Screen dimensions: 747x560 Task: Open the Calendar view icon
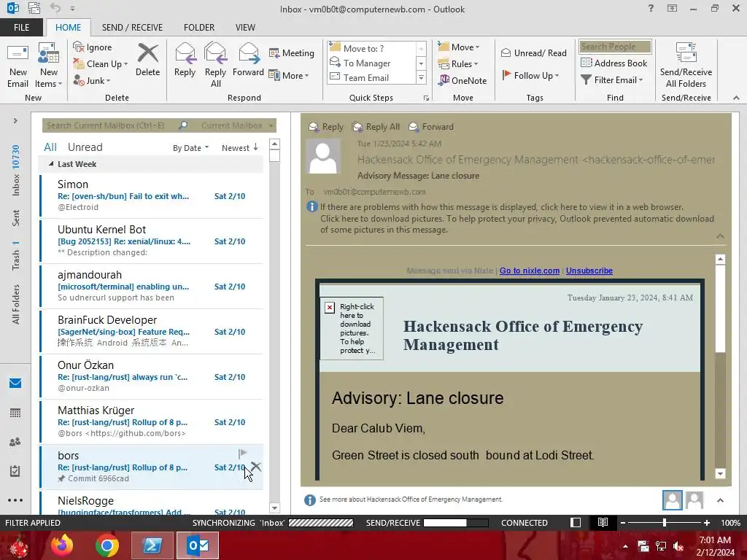(x=15, y=413)
